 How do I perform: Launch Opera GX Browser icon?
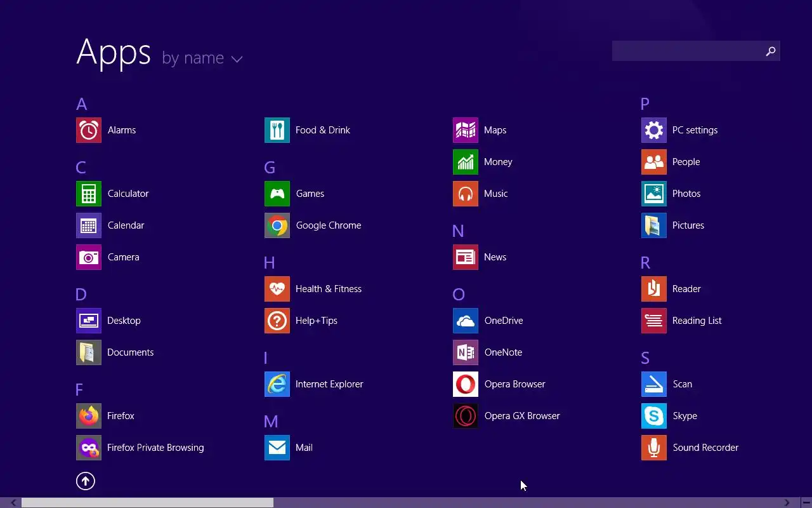(x=466, y=416)
